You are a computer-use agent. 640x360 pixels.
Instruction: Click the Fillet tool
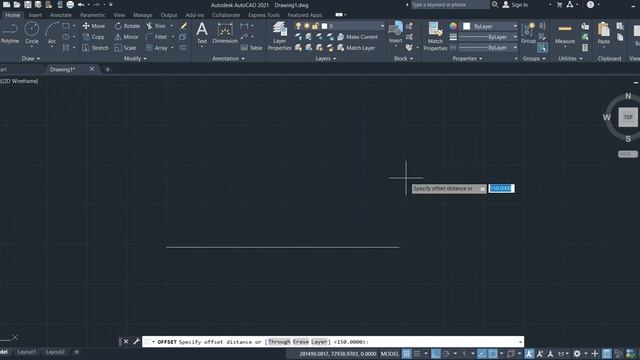(x=156, y=37)
